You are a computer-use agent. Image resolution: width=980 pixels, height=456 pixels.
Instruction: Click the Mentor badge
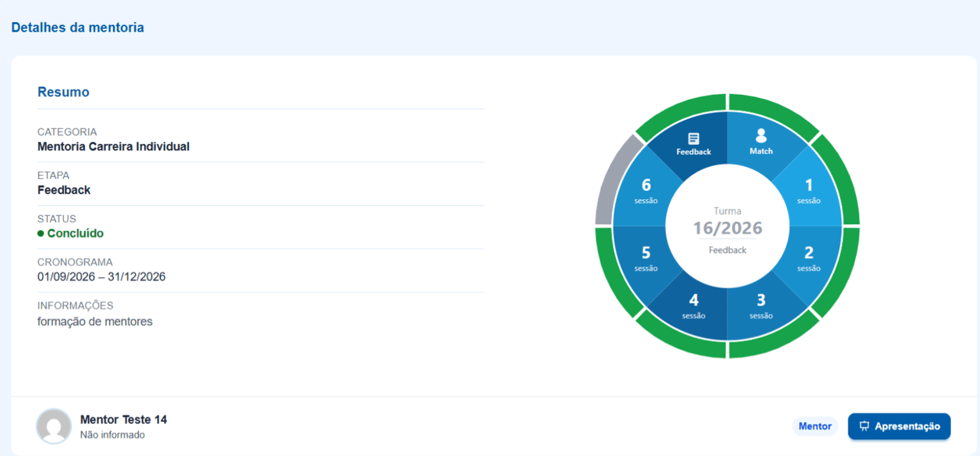(815, 426)
